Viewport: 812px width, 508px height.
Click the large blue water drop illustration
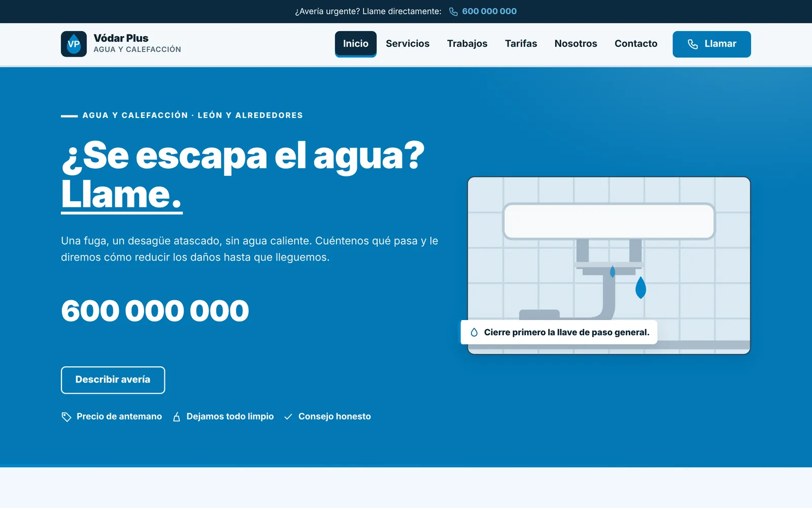640,288
